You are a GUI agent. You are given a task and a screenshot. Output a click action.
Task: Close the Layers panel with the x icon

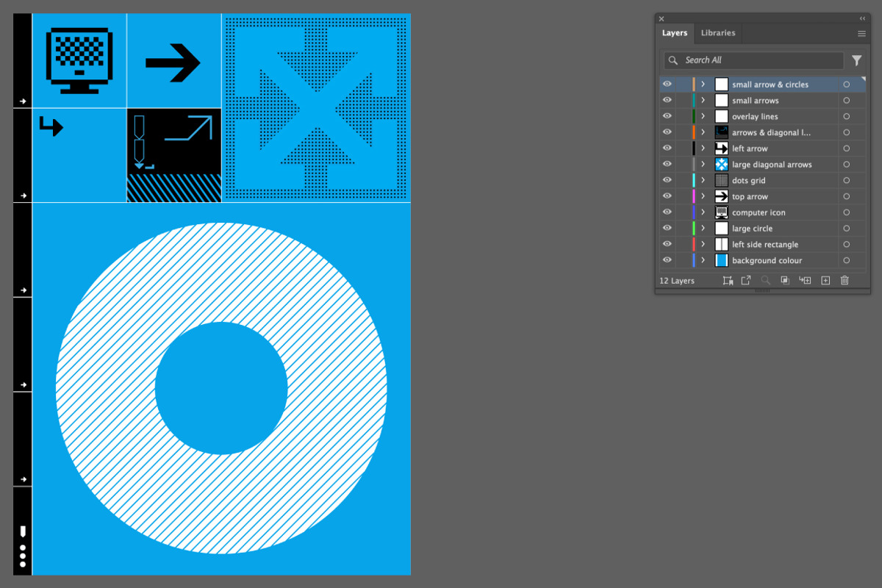pyautogui.click(x=661, y=19)
